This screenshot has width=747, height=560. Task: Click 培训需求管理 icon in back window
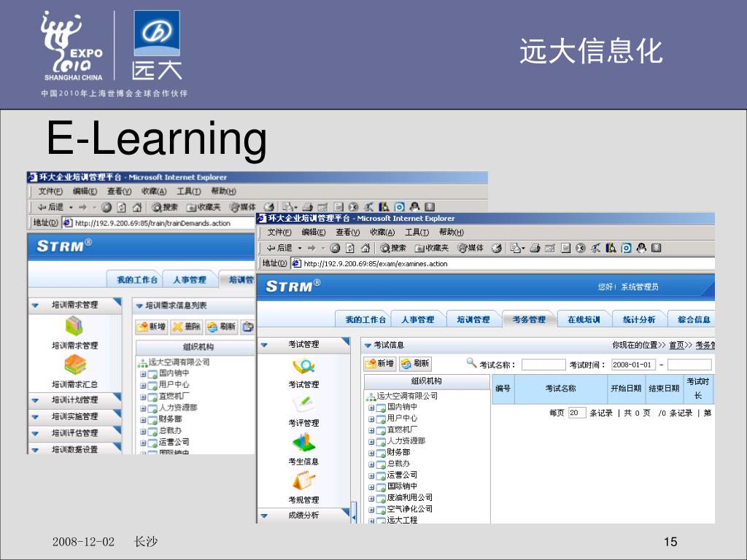(74, 327)
